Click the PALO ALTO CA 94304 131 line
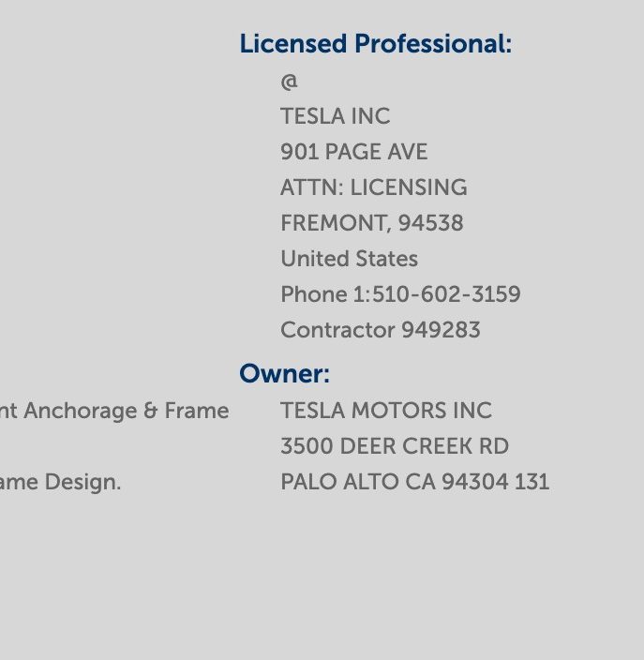 415,482
